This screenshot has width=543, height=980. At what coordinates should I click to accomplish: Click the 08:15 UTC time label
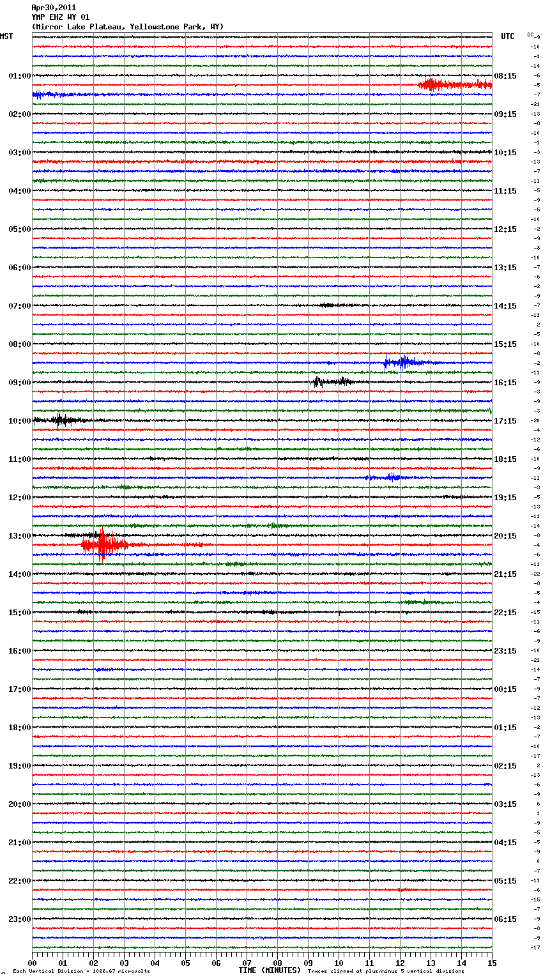[505, 76]
